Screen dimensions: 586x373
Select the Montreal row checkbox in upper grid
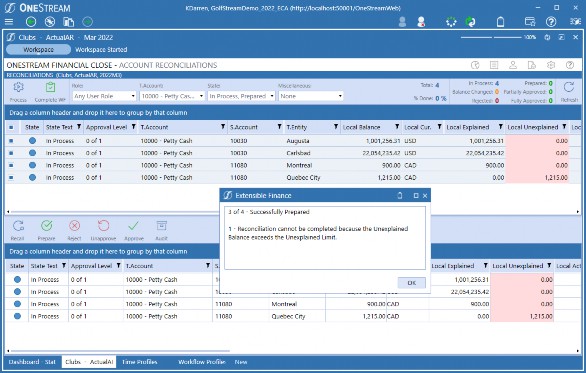click(11, 165)
